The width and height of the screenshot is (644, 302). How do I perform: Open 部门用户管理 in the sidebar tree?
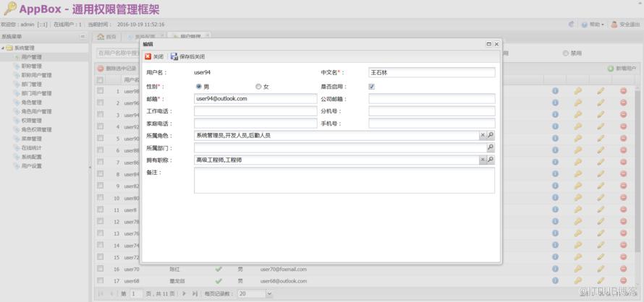pos(37,93)
